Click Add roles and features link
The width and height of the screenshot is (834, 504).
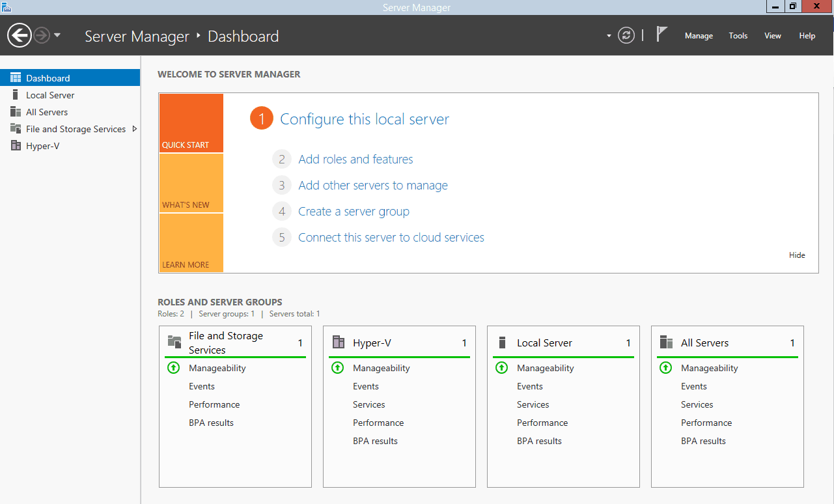[355, 159]
